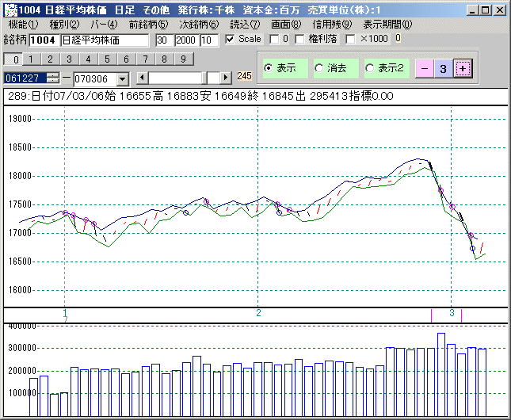
Task: Click the number 3 button between minus and plus
Action: [x=444, y=69]
